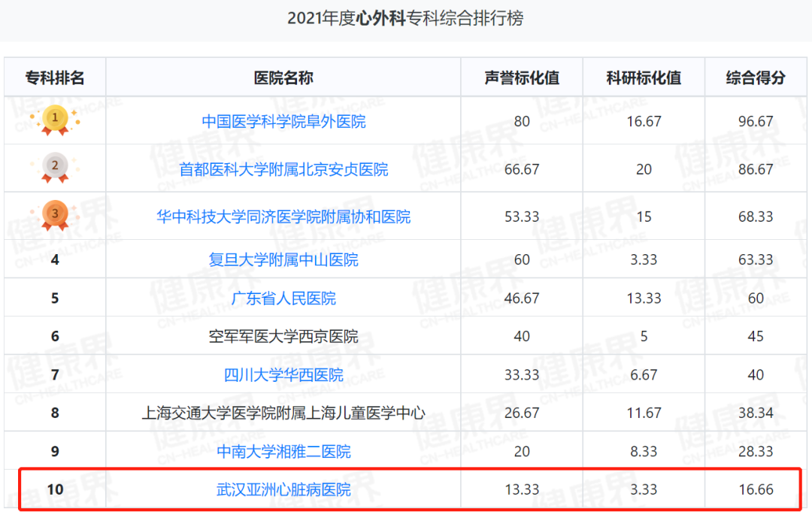
Task: Click the 声誉标化值 66.67 cell
Action: [x=522, y=169]
